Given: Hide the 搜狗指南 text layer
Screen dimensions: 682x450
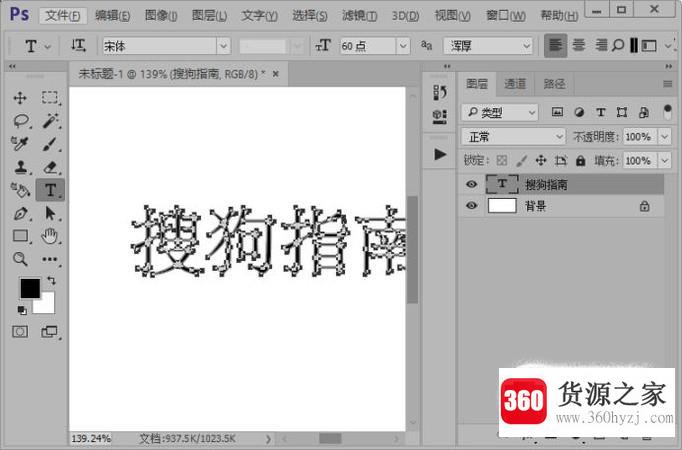Looking at the screenshot, I should tap(471, 184).
